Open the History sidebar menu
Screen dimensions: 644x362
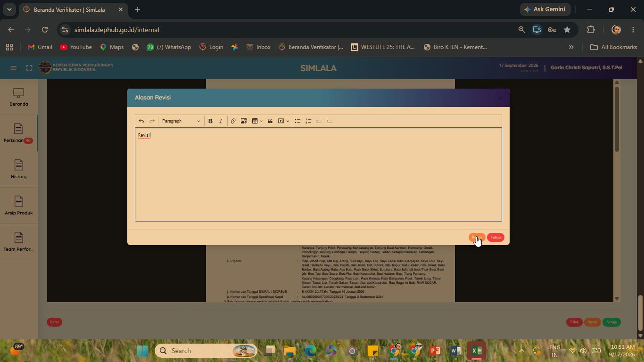[x=18, y=170]
